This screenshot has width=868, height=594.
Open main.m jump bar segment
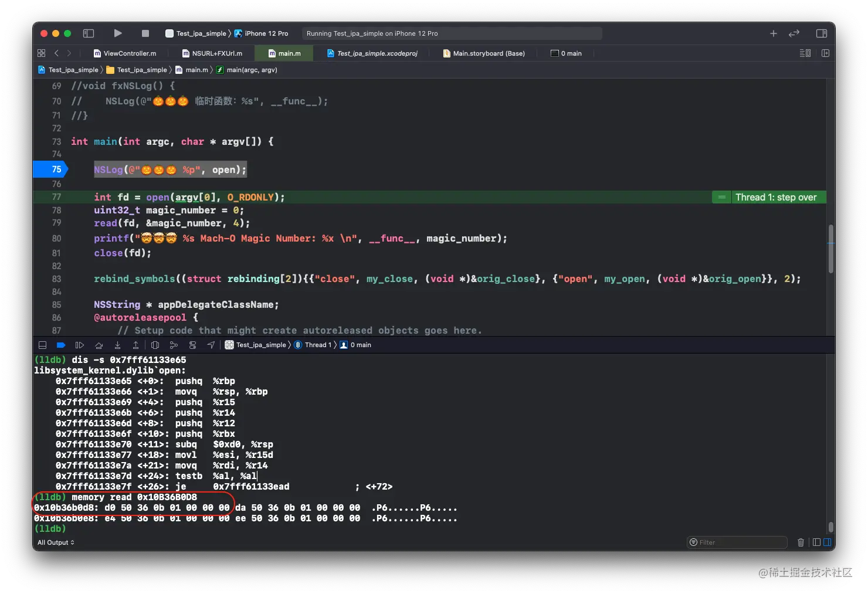[192, 70]
